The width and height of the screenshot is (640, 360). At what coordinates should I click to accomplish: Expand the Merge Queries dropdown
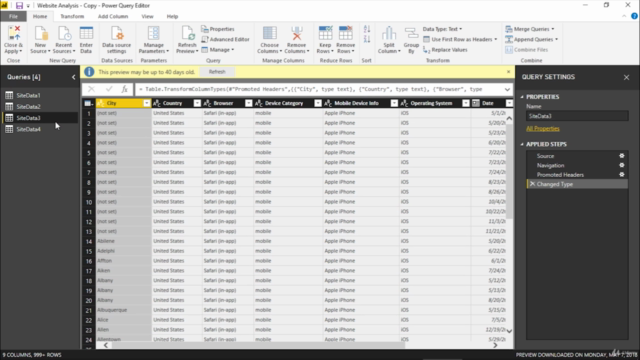pos(553,29)
